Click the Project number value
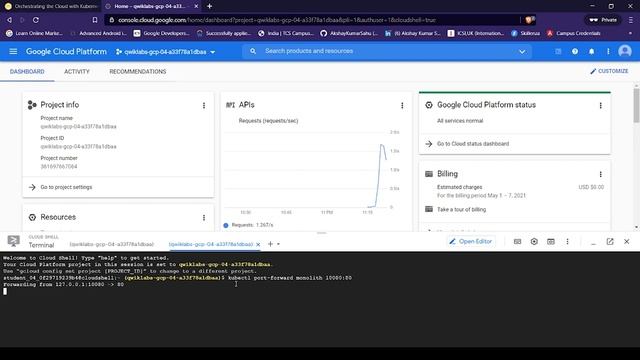 click(x=59, y=167)
